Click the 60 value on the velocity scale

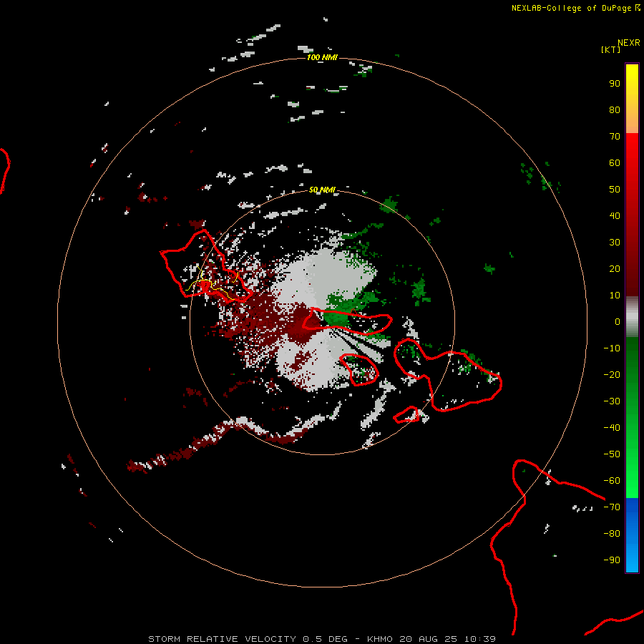pos(615,163)
